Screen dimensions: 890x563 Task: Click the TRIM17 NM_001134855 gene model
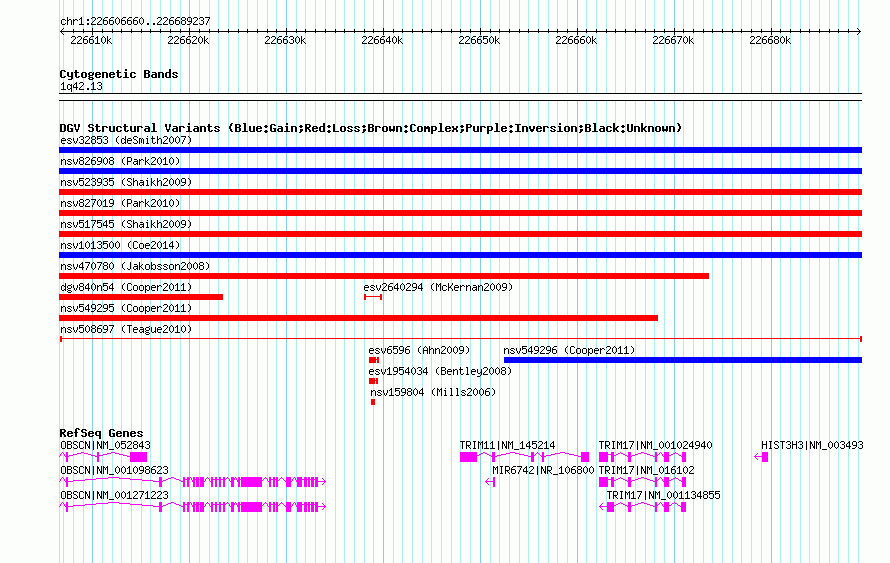click(643, 507)
